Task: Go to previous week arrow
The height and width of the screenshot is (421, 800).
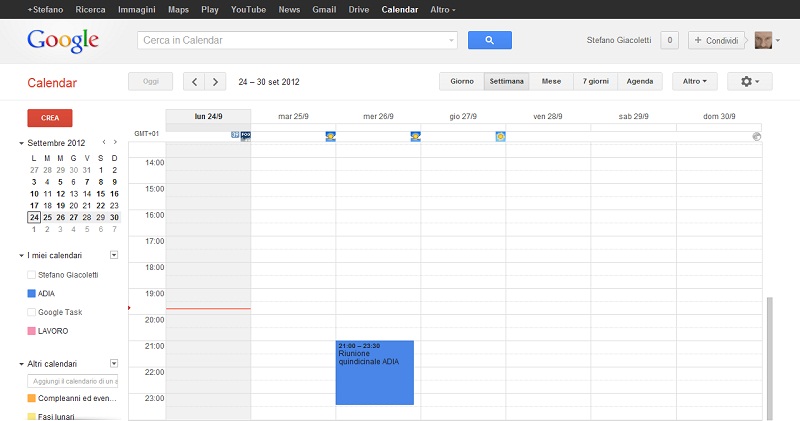Action: click(x=194, y=82)
